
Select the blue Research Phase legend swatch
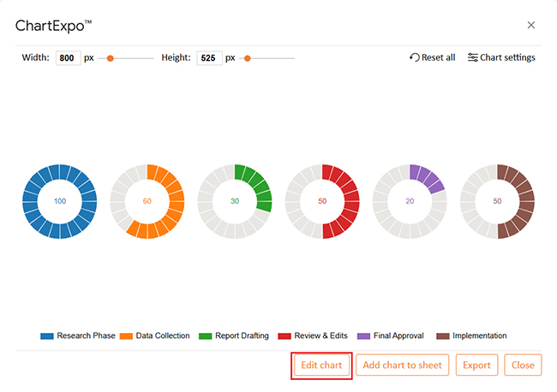pos(47,336)
